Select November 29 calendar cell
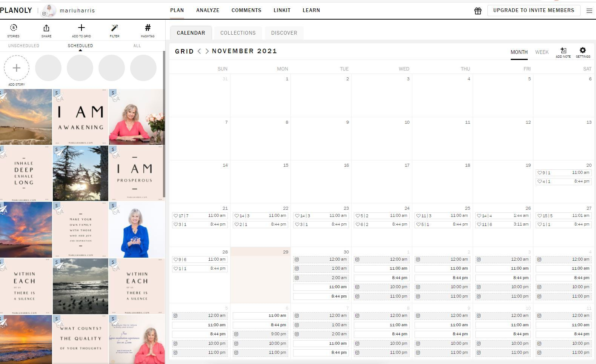 point(260,275)
